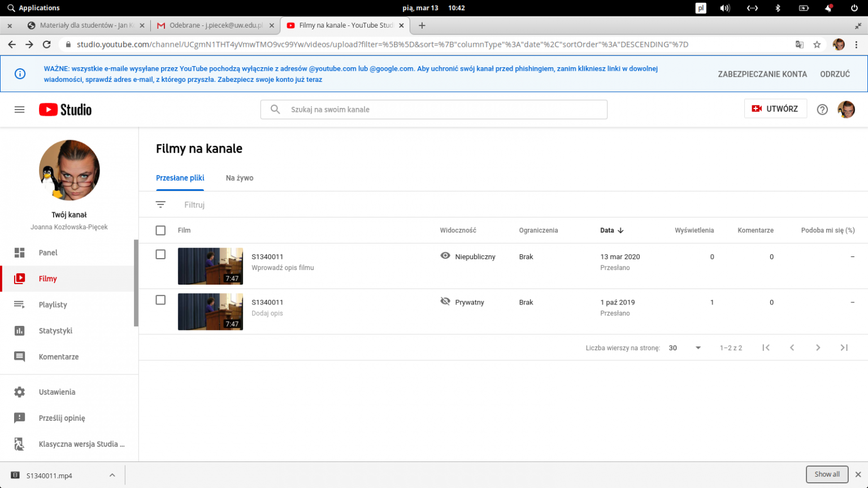Select the Prywatny video checkbox
868x488 pixels.
coord(160,300)
